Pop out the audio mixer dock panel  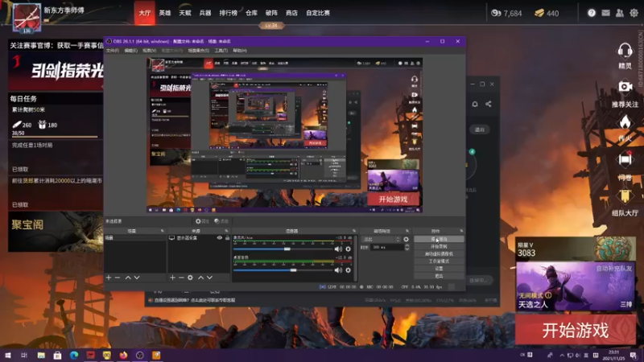354,231
